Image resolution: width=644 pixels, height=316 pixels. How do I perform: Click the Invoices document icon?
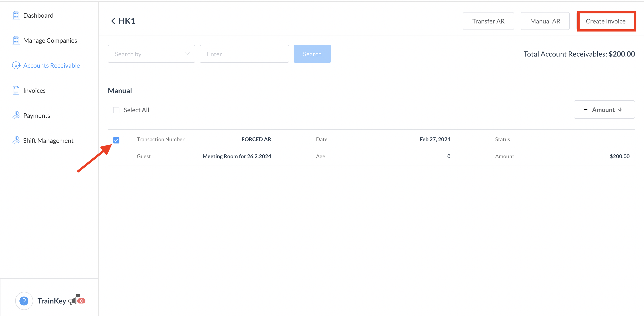(x=16, y=91)
